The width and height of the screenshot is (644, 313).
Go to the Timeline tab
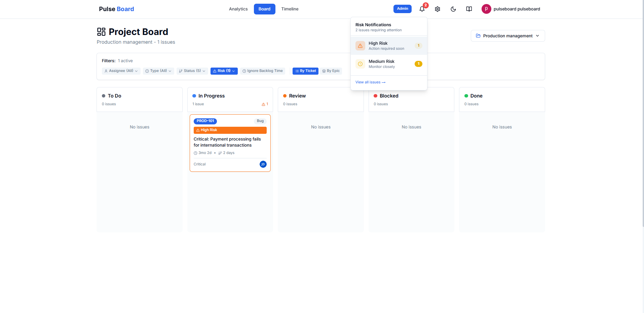(x=290, y=9)
